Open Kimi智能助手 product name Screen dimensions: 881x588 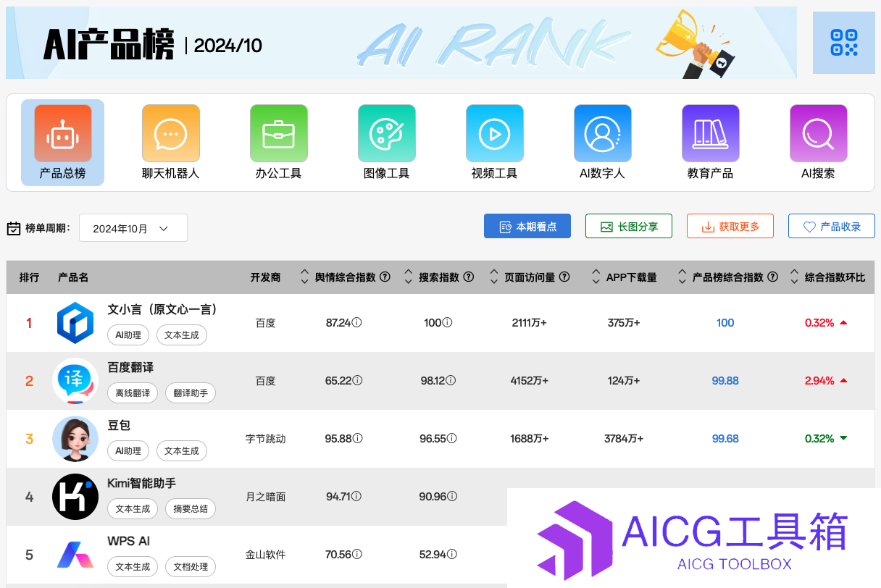point(142,483)
